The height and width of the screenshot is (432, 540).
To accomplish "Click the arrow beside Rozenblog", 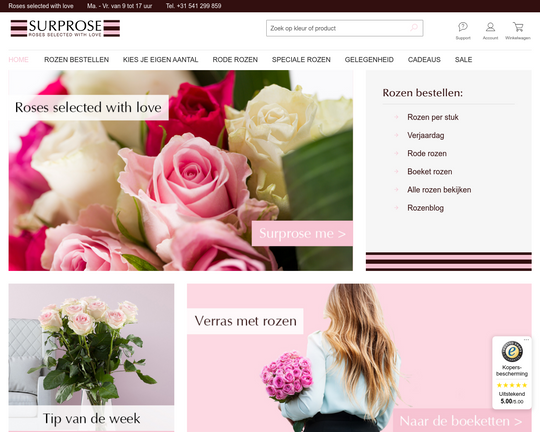I will click(396, 208).
